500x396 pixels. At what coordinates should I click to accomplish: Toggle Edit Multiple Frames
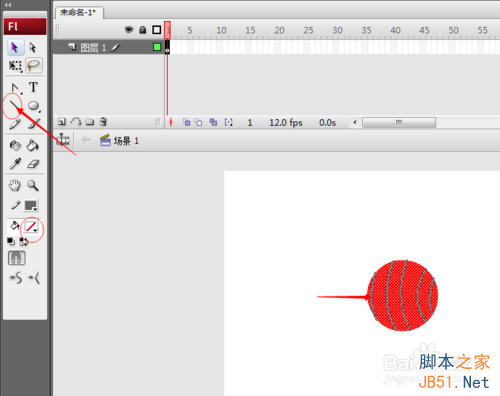pos(213,122)
